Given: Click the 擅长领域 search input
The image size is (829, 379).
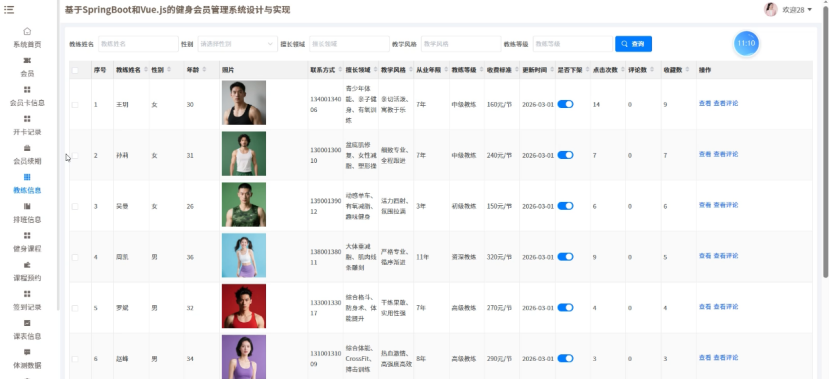Looking at the screenshot, I should pyautogui.click(x=349, y=44).
